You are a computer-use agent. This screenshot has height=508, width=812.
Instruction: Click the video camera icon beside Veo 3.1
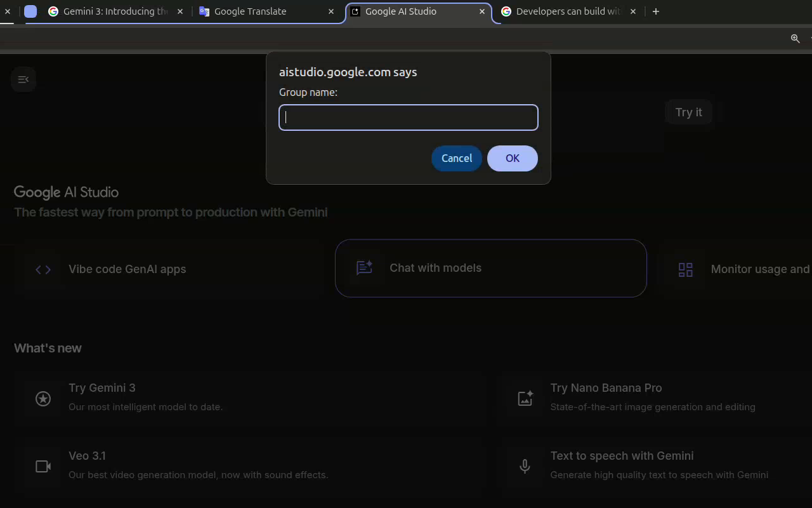point(43,466)
